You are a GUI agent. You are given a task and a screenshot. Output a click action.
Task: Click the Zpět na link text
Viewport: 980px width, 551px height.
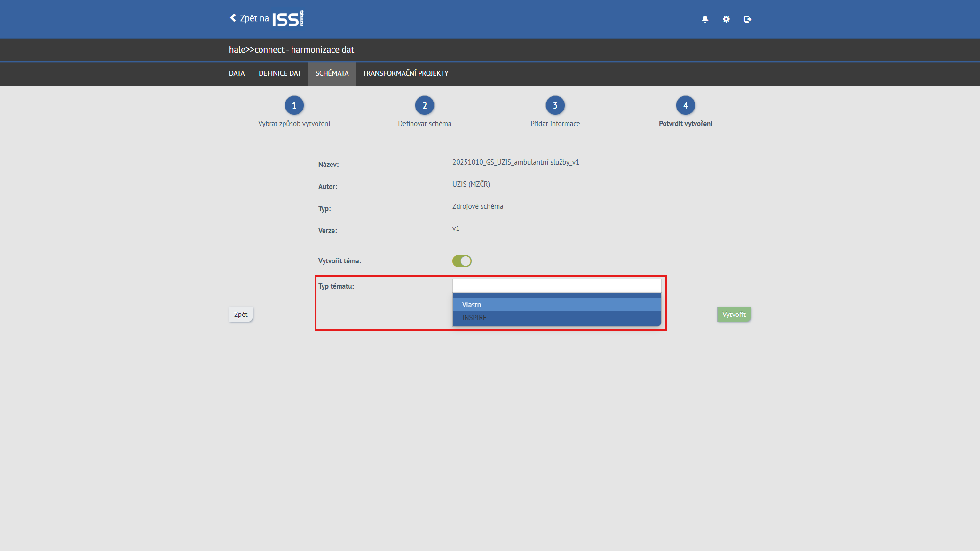tap(254, 18)
